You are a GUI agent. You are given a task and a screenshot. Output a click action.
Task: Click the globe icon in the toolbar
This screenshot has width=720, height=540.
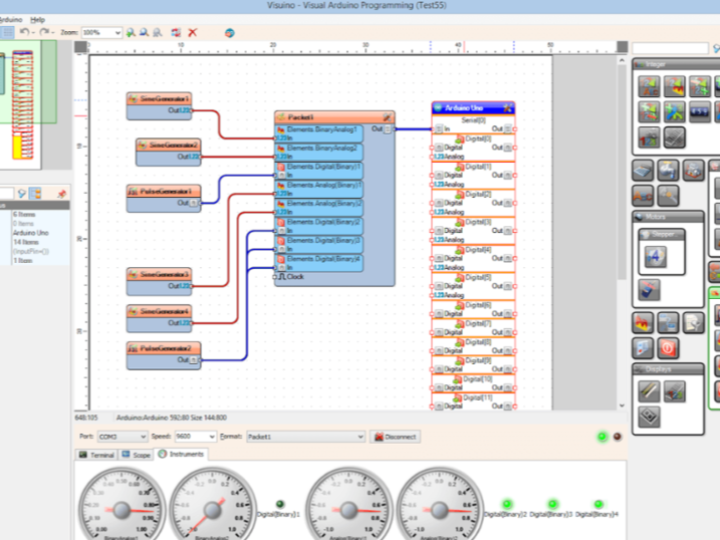229,33
